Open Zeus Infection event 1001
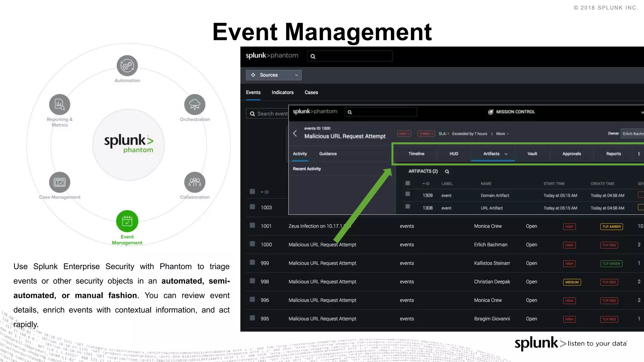 [x=319, y=226]
